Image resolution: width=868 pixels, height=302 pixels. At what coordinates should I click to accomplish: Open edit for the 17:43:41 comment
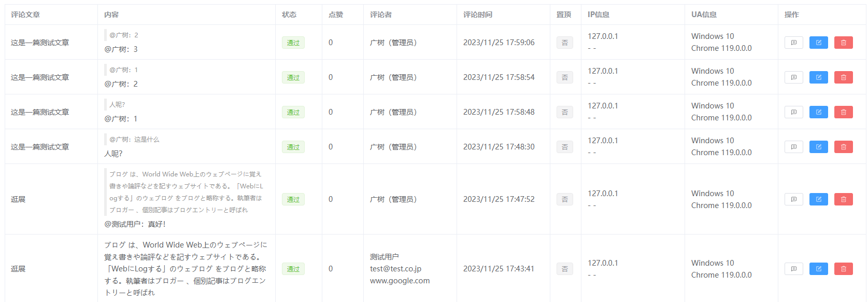pos(818,269)
